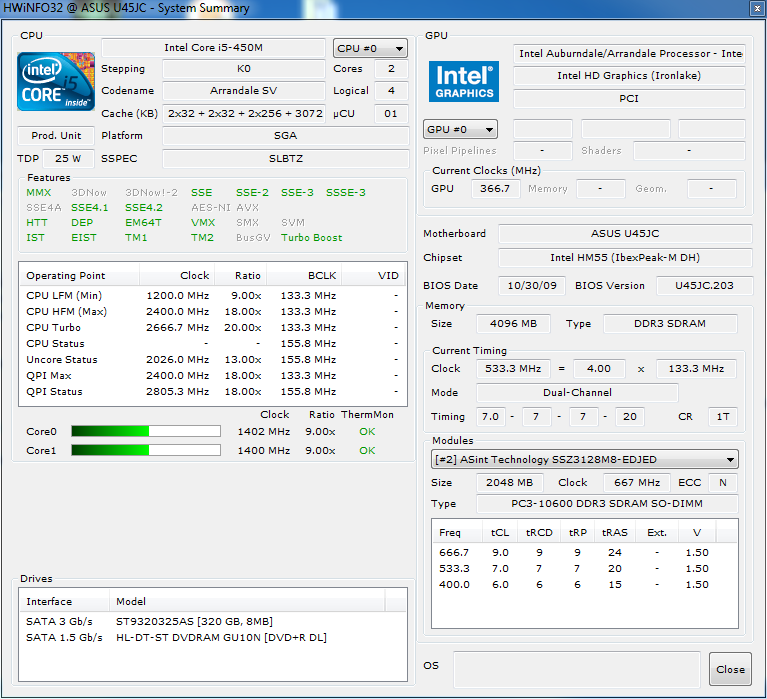Select the QPI Status row
Screen dimensions: 767x699
tap(213, 392)
